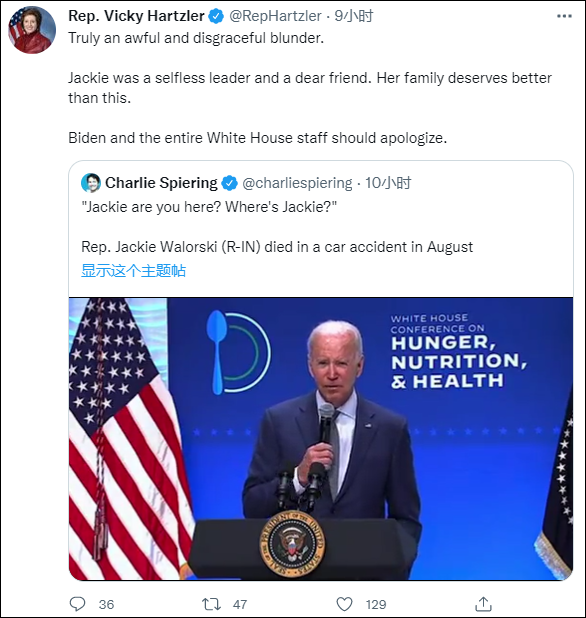586x618 pixels.
Task: Click the like count 129
Action: pyautogui.click(x=376, y=604)
